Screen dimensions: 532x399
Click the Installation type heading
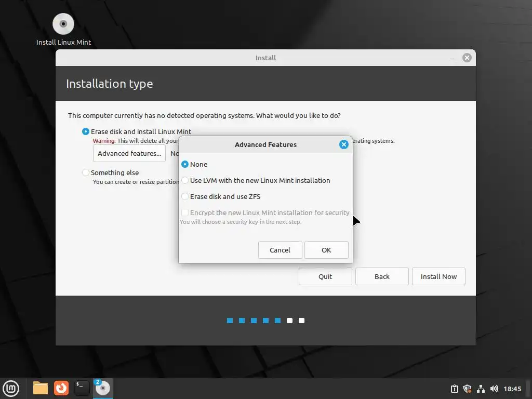[x=109, y=84]
